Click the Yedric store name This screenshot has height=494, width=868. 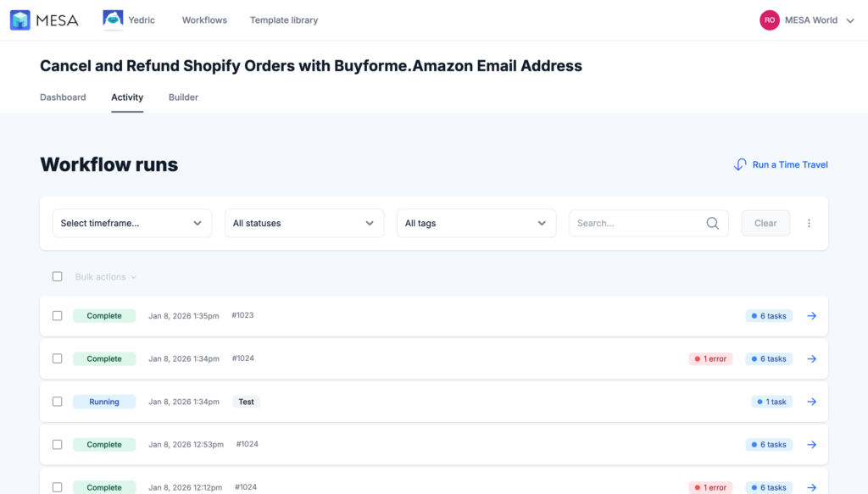pyautogui.click(x=142, y=20)
